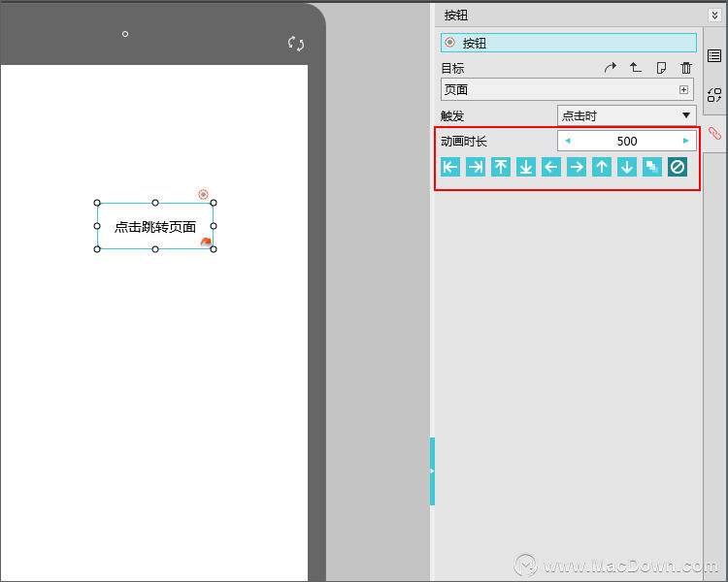This screenshot has width=728, height=582.
Task: Collapse the right panel via cyan side handle
Action: point(432,471)
